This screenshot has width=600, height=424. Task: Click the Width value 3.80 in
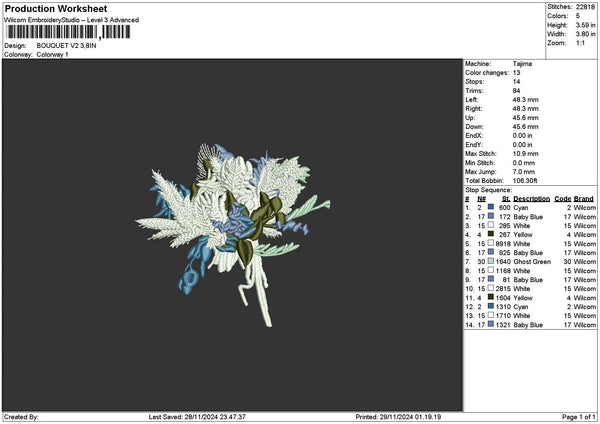[x=585, y=34]
